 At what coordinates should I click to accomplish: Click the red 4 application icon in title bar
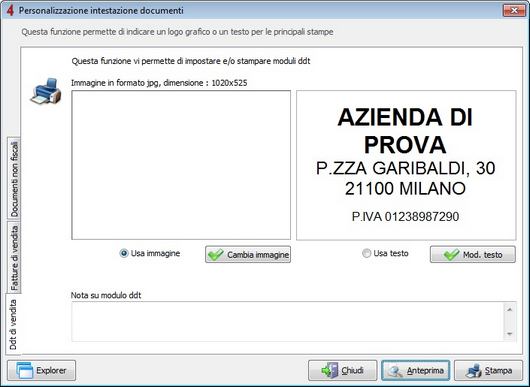click(x=10, y=10)
